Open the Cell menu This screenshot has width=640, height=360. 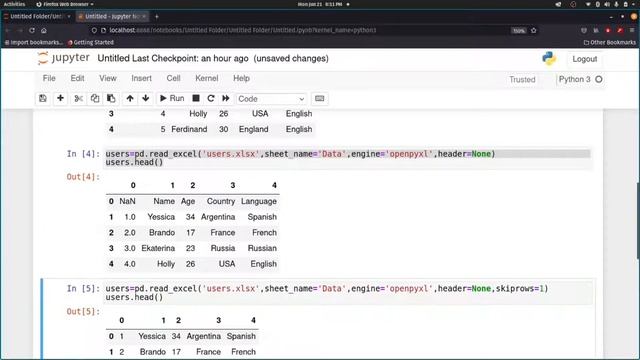tap(173, 78)
